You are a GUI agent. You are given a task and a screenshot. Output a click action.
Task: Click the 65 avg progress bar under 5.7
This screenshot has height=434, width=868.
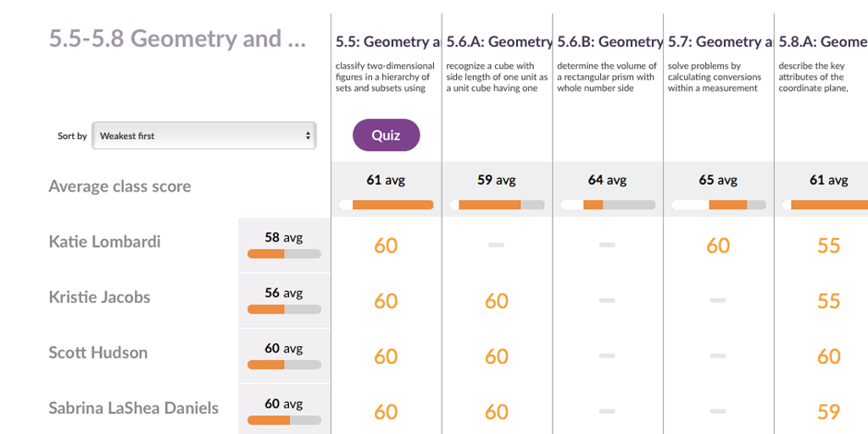pyautogui.click(x=718, y=205)
